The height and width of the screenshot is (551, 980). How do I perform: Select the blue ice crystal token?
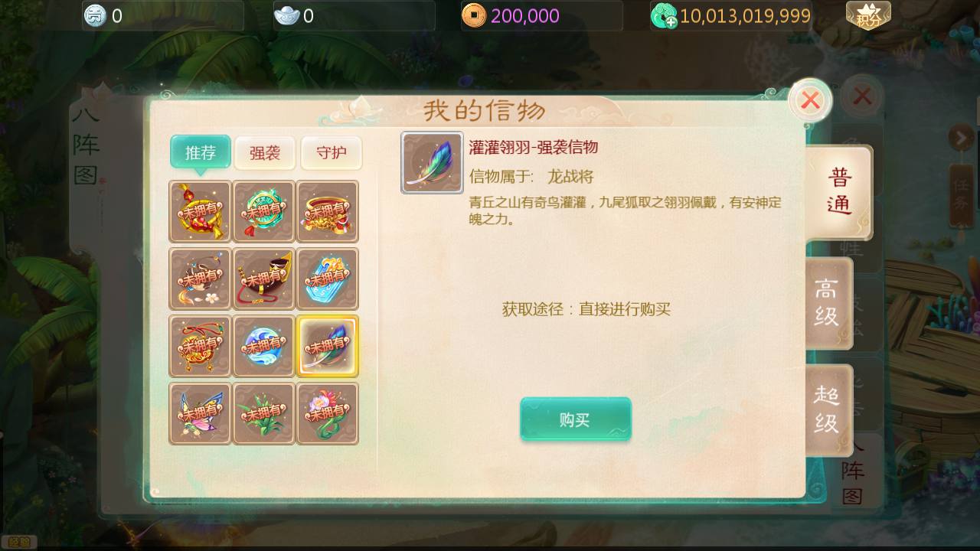(327, 279)
